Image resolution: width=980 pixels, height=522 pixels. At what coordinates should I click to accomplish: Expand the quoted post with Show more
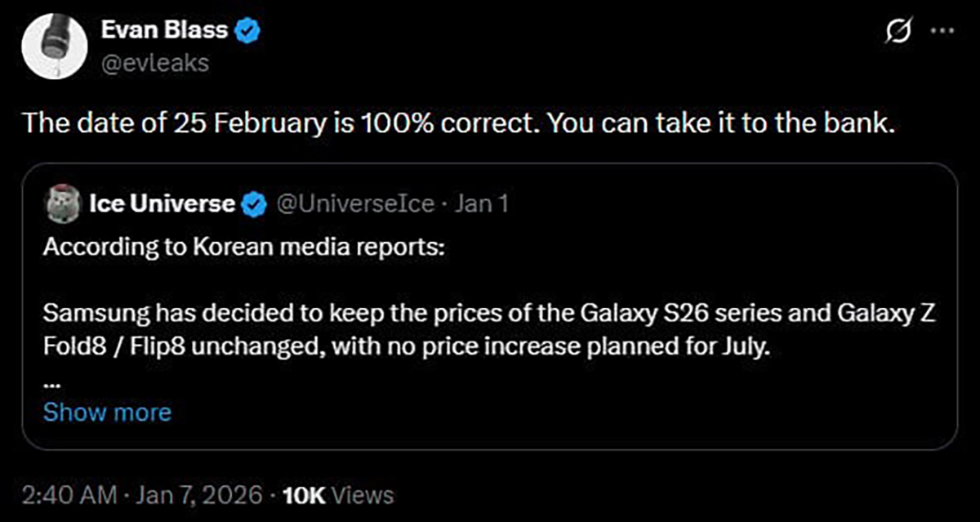pos(107,412)
